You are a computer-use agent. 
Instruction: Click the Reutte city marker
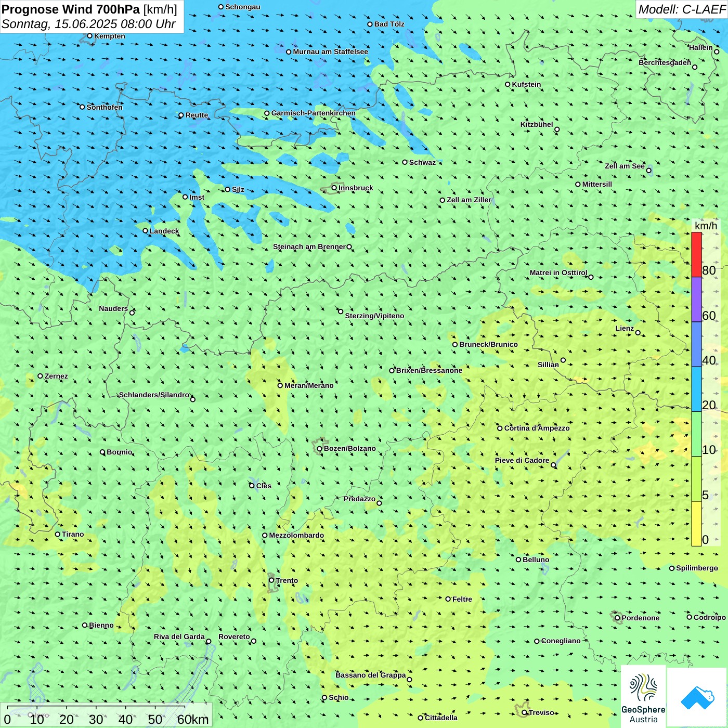181,115
